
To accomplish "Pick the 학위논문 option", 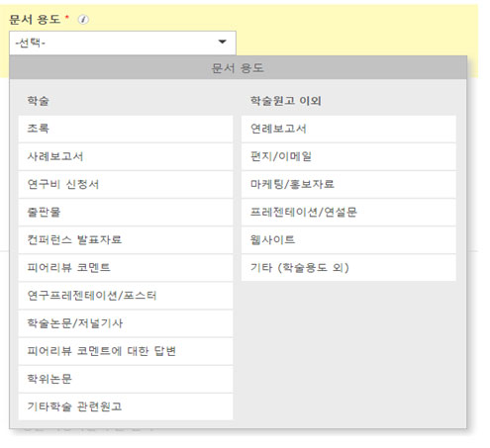I will click(x=126, y=379).
